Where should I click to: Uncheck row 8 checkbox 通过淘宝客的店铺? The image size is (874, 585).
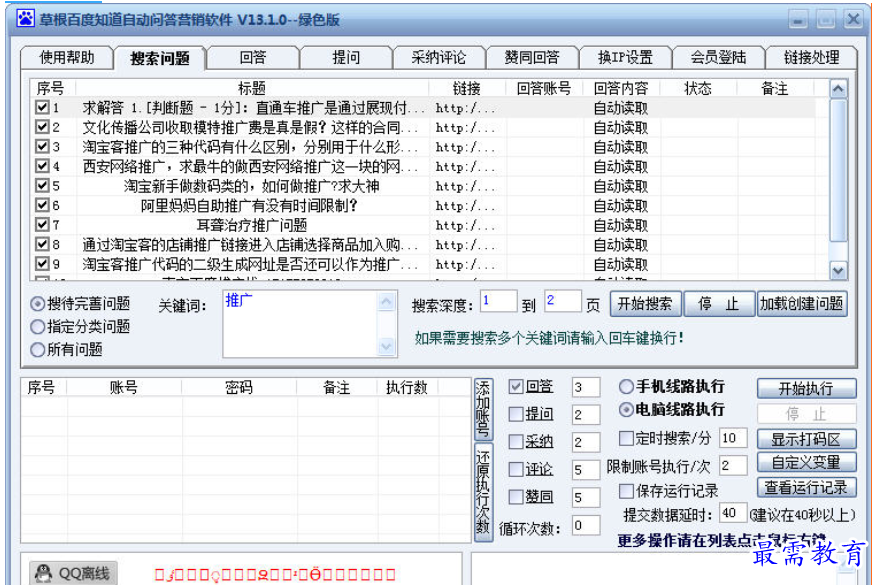click(x=42, y=243)
